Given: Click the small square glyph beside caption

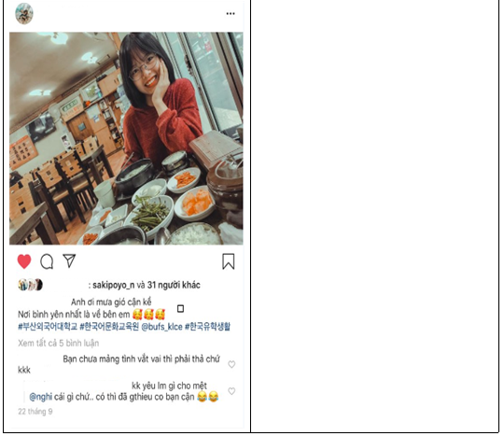Looking at the screenshot, I should (x=181, y=309).
